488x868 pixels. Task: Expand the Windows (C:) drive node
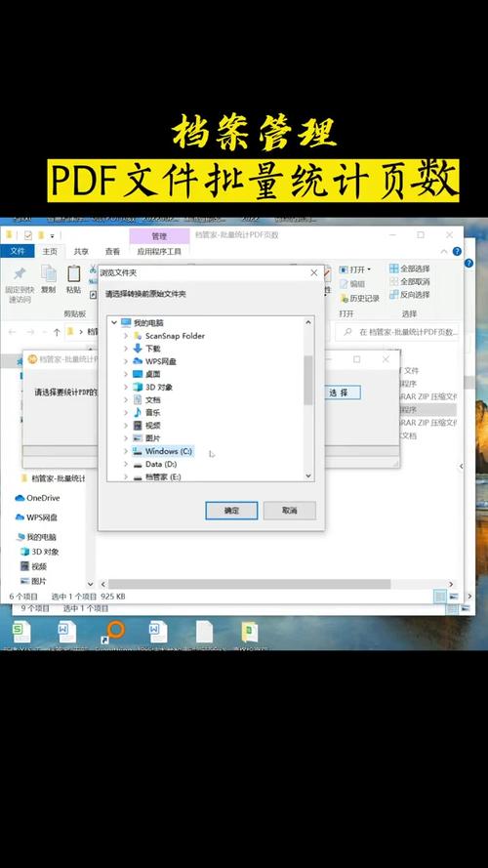pos(126,451)
